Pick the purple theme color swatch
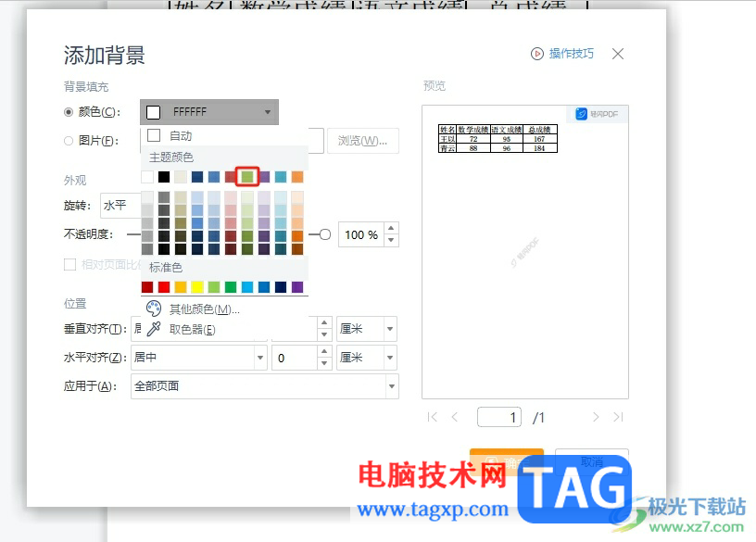The width and height of the screenshot is (756, 542). [x=264, y=177]
